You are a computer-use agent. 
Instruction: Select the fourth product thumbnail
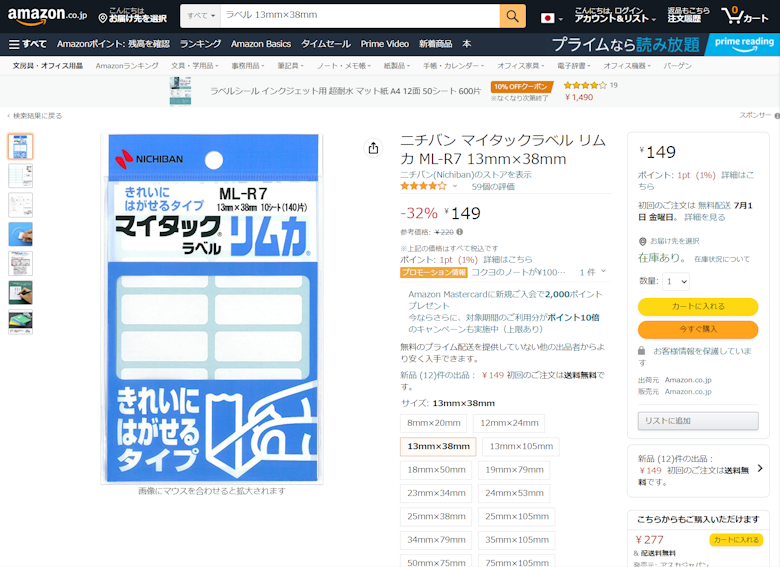pyautogui.click(x=20, y=234)
